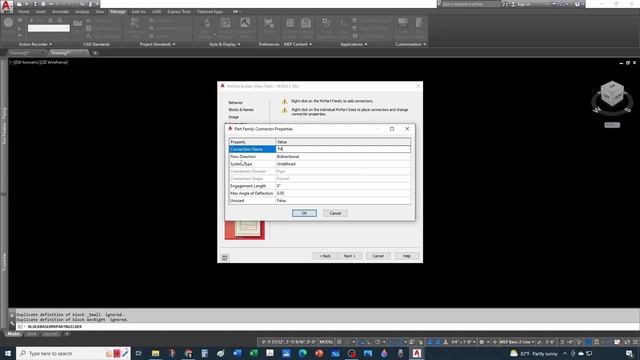Open Microsoft Edge from the taskbar
The height and width of the screenshot is (360, 640).
(302, 353)
